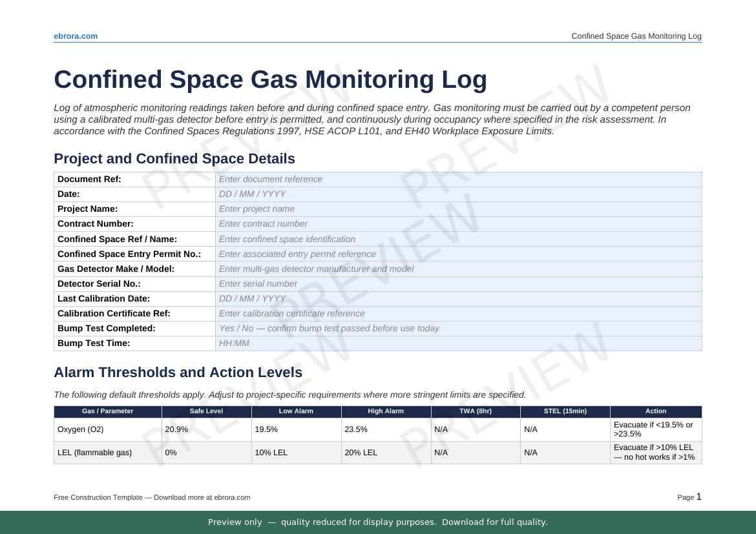Open the ebrora.com link in the header

click(76, 36)
